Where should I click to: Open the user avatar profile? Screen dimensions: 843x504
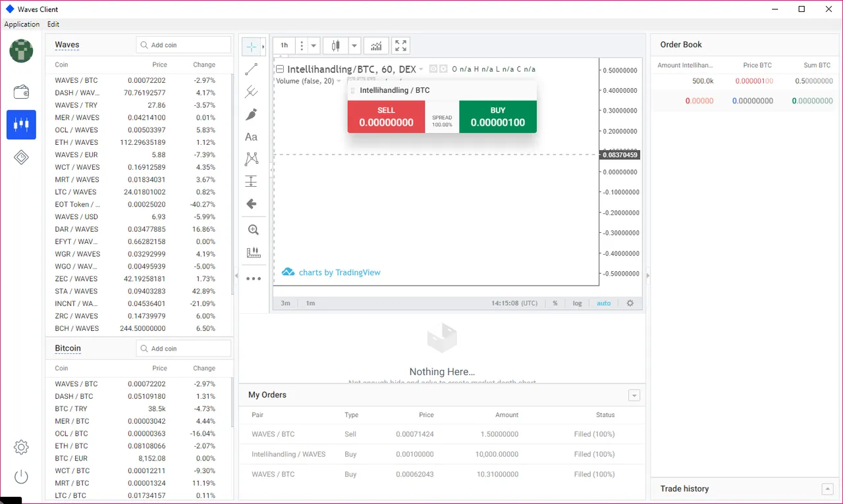click(21, 51)
